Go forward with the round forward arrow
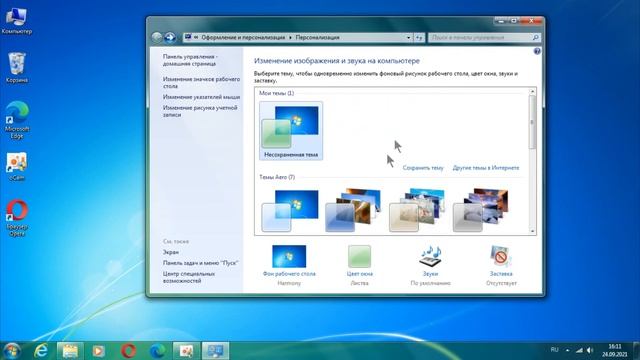 pos(170,38)
